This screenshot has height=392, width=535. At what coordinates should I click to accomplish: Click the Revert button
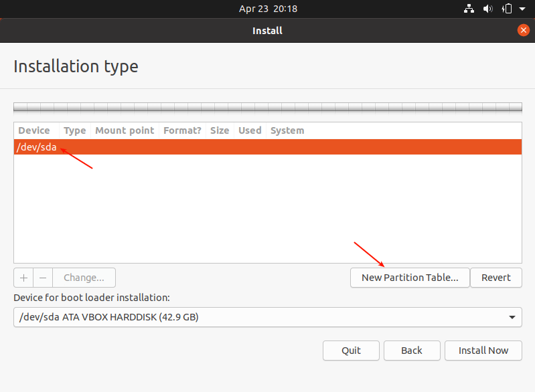click(x=496, y=278)
